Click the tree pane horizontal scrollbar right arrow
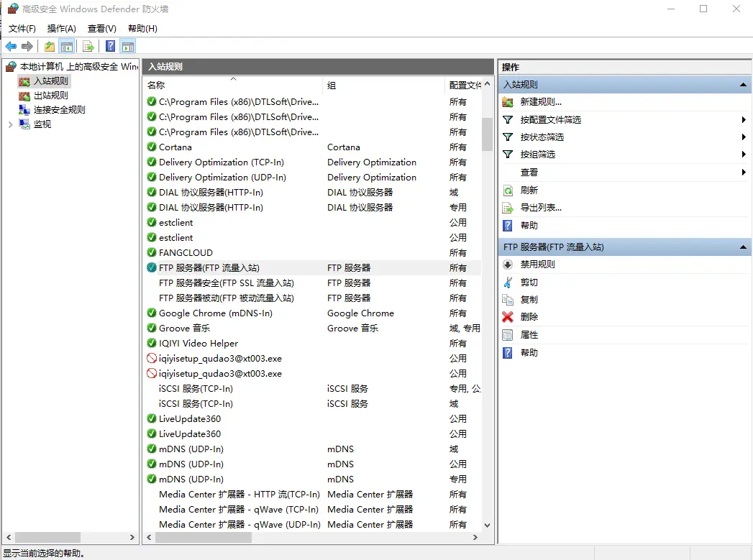Viewport: 753px width, 560px height. tap(132, 538)
